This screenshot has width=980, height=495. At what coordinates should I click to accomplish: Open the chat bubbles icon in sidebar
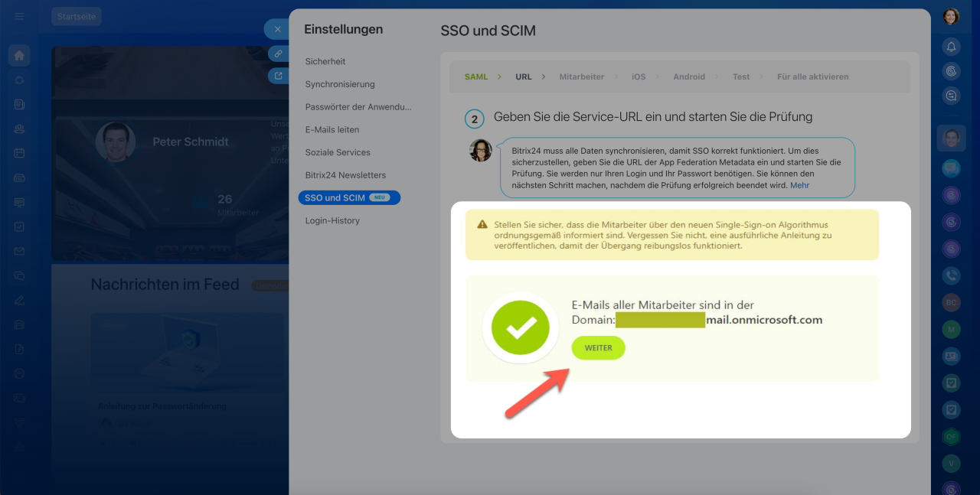click(19, 275)
